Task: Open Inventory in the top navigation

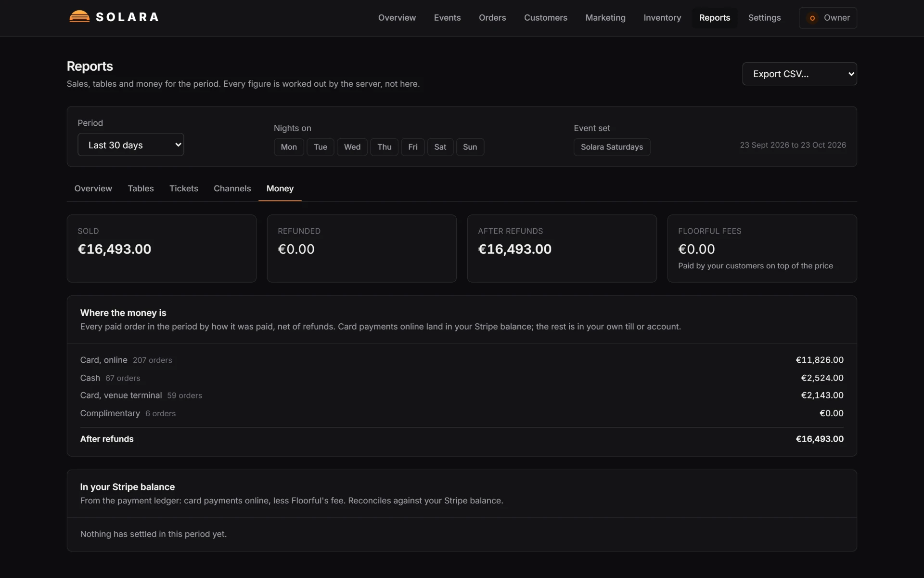Action: point(662,18)
